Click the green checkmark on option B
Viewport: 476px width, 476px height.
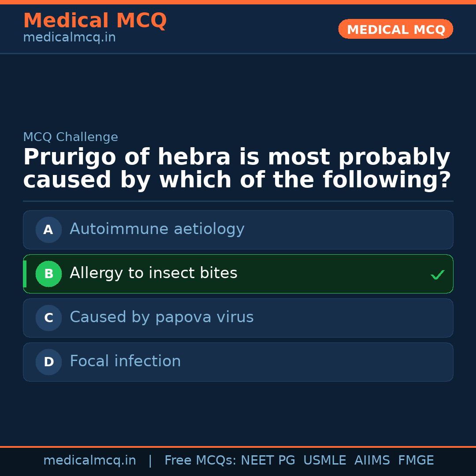pos(437,275)
